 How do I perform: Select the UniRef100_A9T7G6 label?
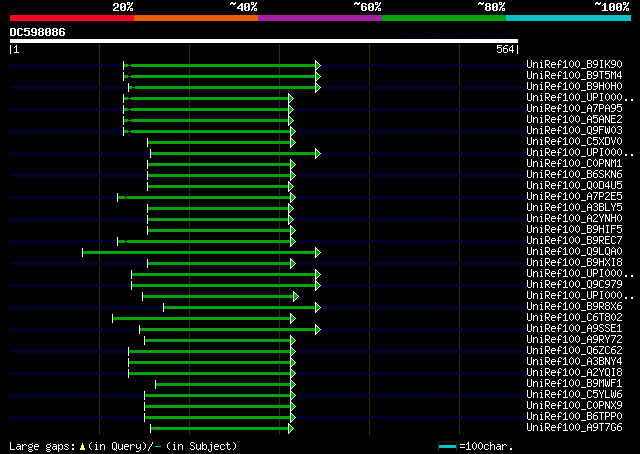pyautogui.click(x=574, y=428)
